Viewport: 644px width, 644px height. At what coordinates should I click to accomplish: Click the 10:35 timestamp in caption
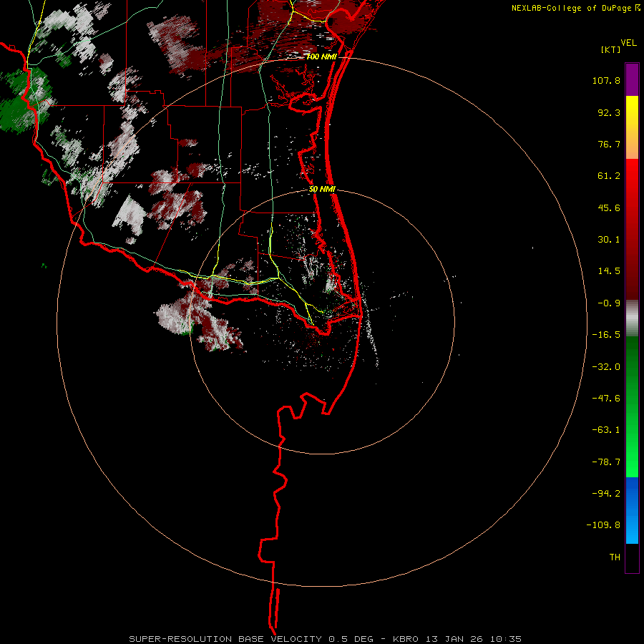pos(506,639)
